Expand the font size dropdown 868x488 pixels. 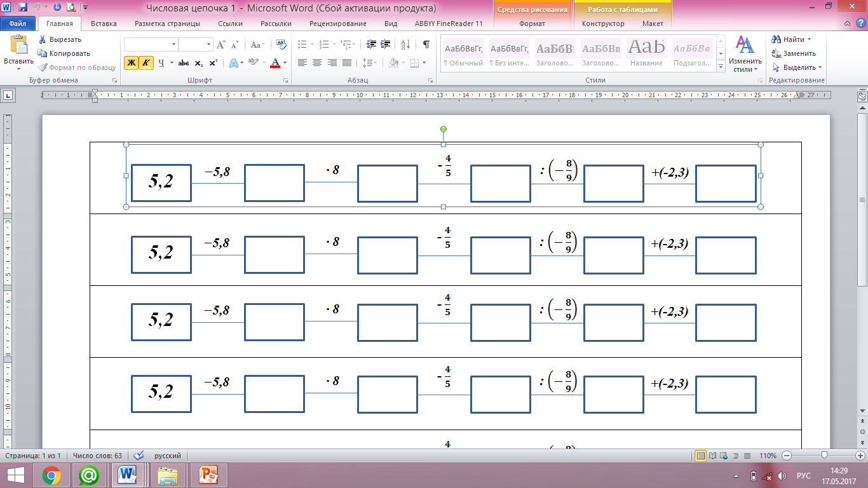click(208, 44)
